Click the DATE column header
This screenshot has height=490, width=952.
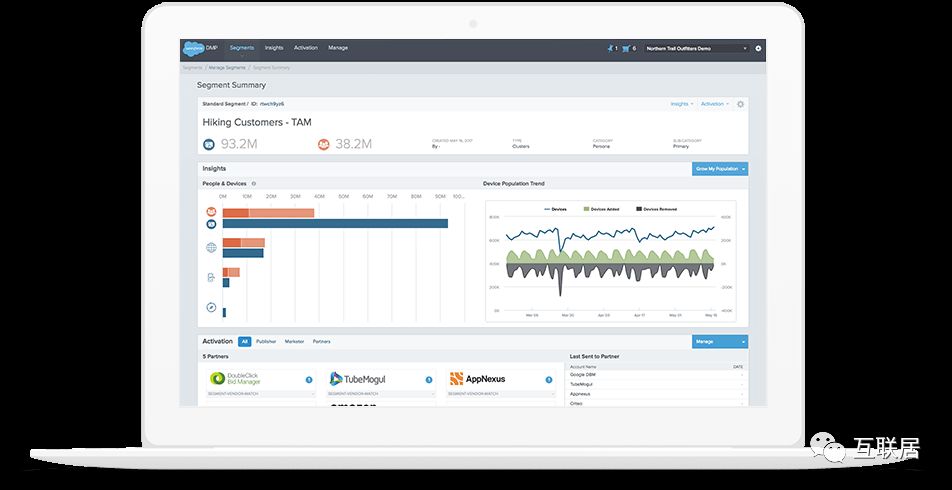coord(738,367)
